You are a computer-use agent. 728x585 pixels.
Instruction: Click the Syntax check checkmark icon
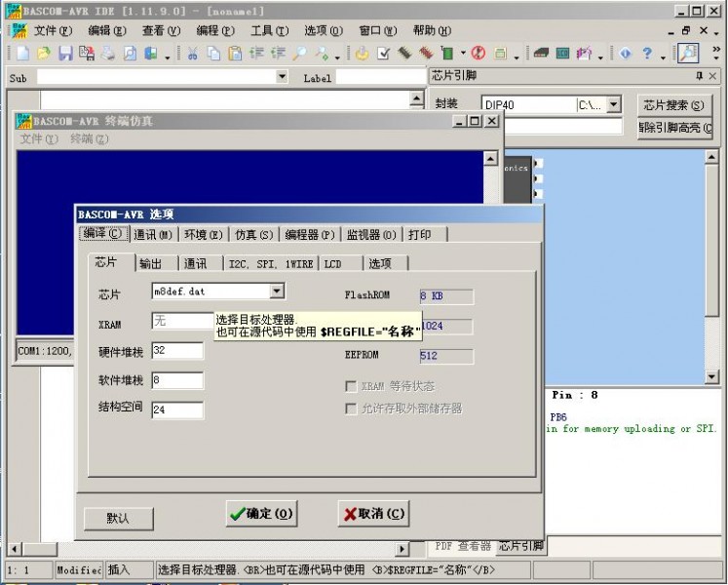[383, 53]
